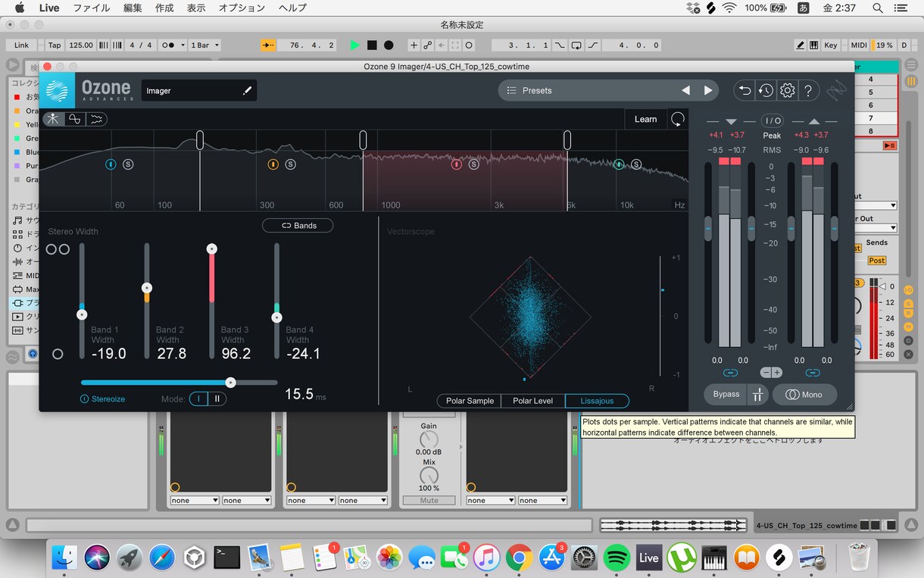
Task: Click the Bypass button
Action: click(x=726, y=394)
